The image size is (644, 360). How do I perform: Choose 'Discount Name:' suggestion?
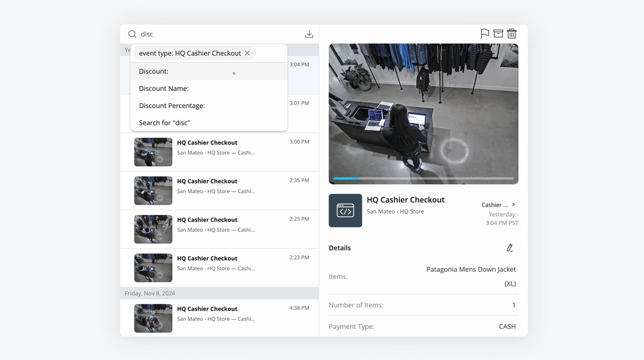pyautogui.click(x=164, y=88)
